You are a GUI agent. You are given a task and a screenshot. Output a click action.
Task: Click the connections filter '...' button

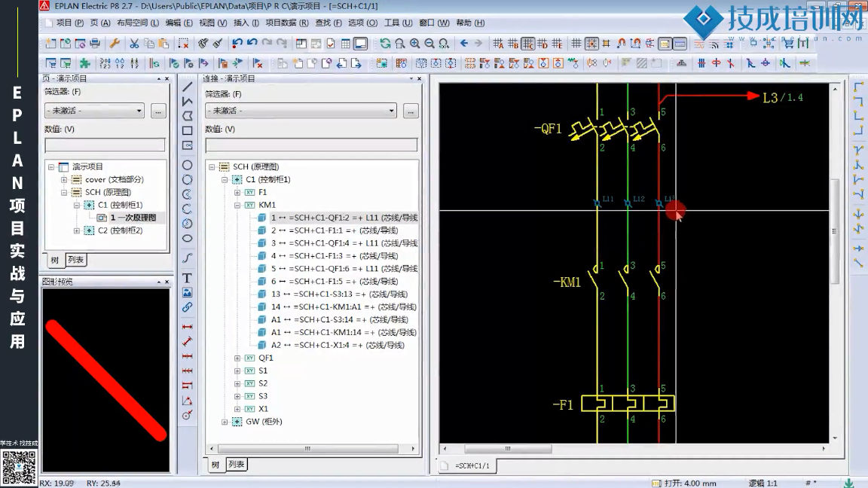[411, 111]
